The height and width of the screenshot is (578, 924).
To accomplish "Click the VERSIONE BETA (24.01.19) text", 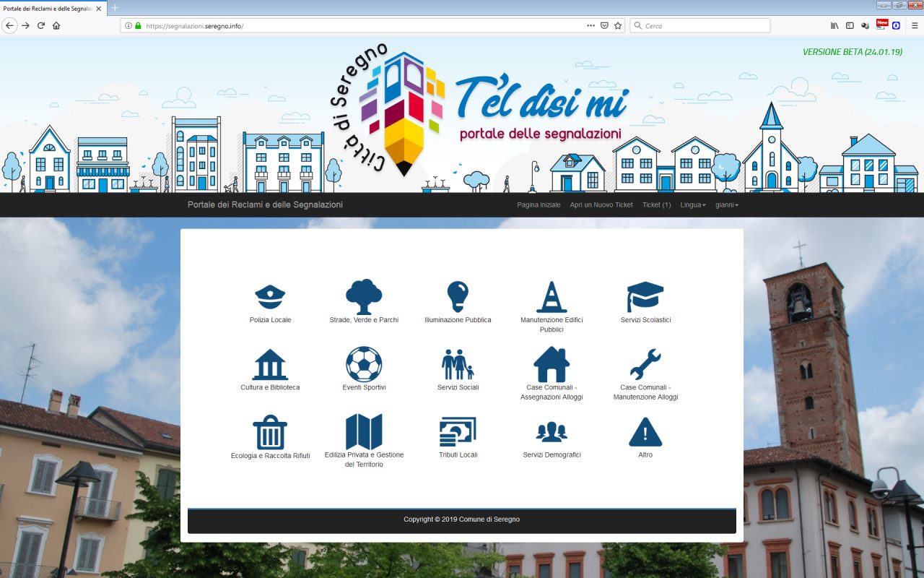I will 853,52.
